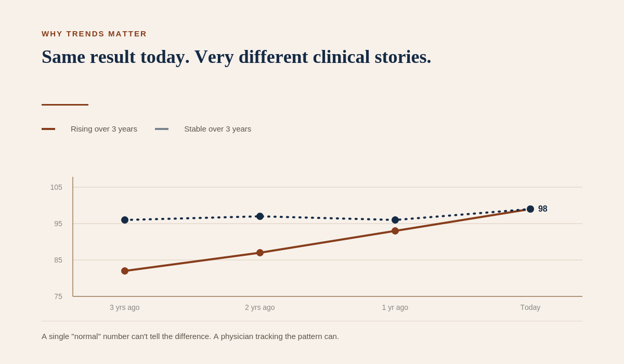The image size is (624, 364).
Task: Click the 'Same result today' headline
Action: tap(237, 57)
